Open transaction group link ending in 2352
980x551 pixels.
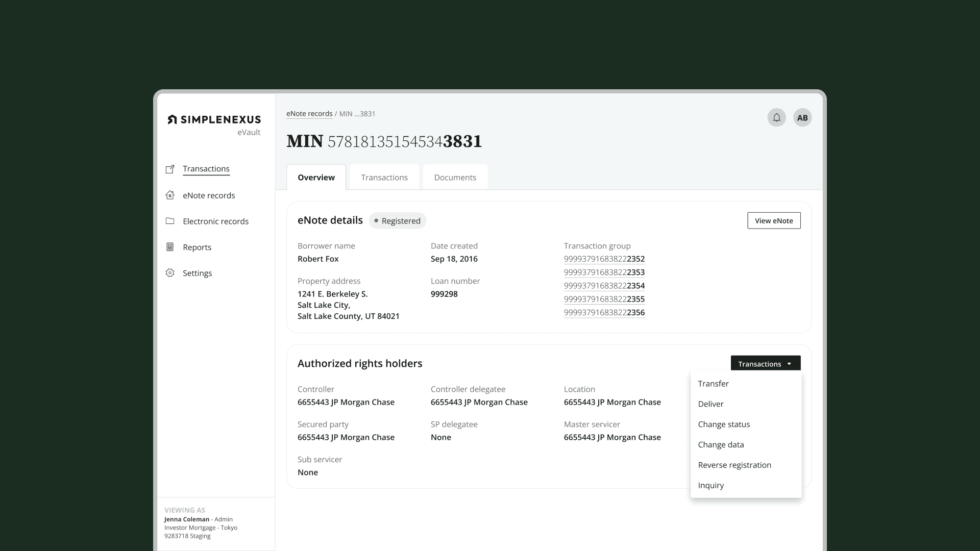[x=604, y=259]
